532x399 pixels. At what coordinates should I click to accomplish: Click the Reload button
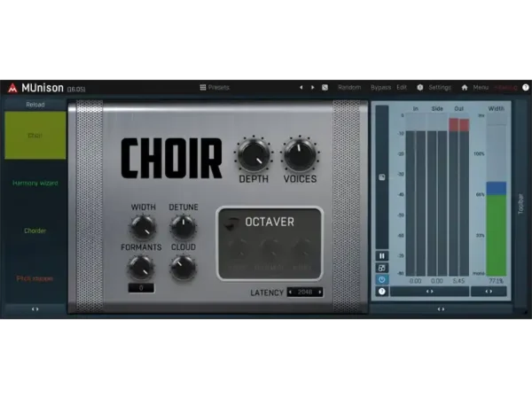[35, 105]
